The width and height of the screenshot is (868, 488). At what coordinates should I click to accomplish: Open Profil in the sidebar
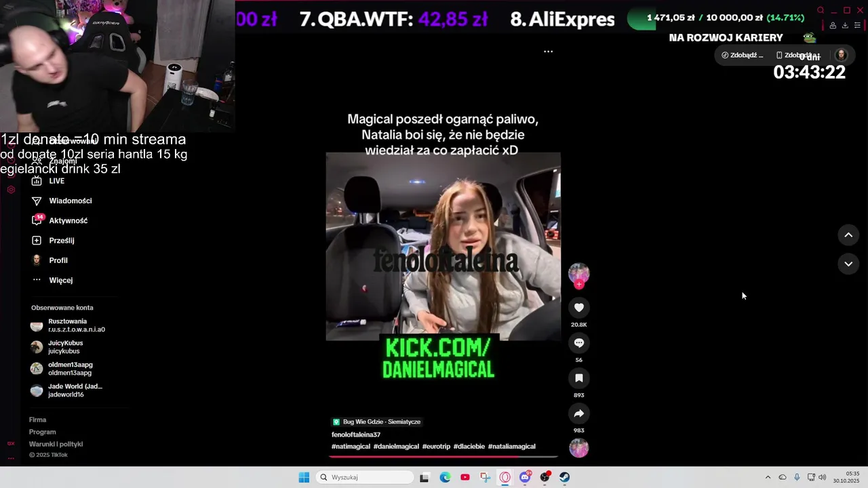pos(50,260)
